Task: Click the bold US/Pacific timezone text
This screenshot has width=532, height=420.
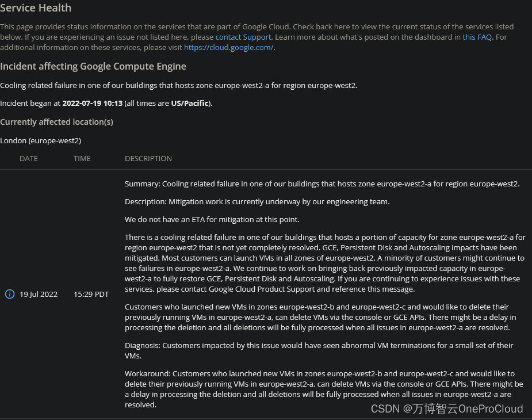Action: [190, 104]
